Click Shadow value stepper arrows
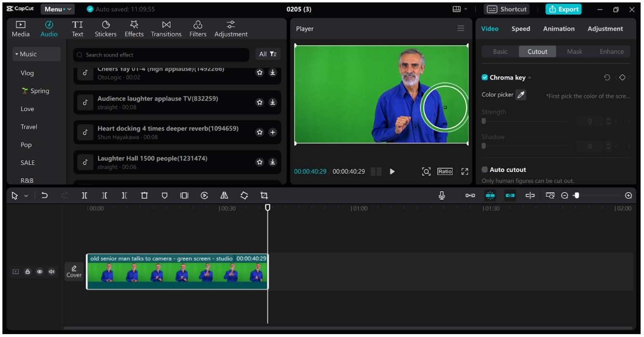644x337 pixels. 608,146
